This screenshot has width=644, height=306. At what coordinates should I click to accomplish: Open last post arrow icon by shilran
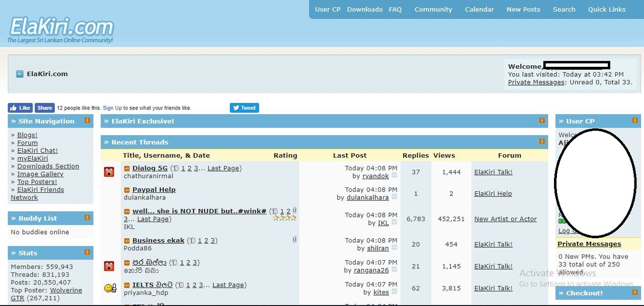[x=394, y=248]
